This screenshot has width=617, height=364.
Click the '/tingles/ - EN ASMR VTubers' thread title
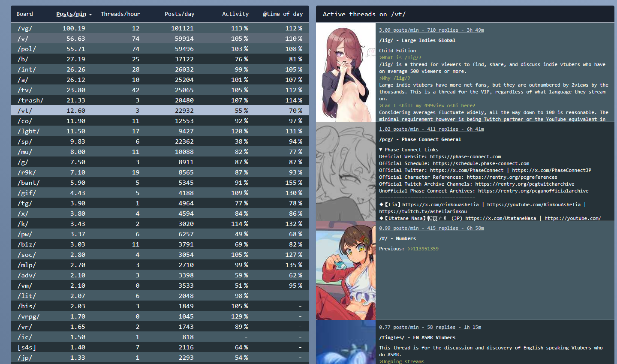417,337
